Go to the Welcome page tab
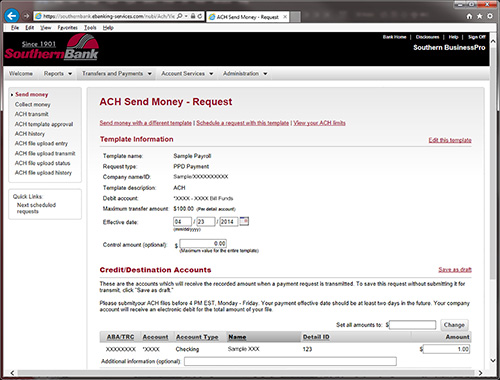The width and height of the screenshot is (500, 380). 21,73
